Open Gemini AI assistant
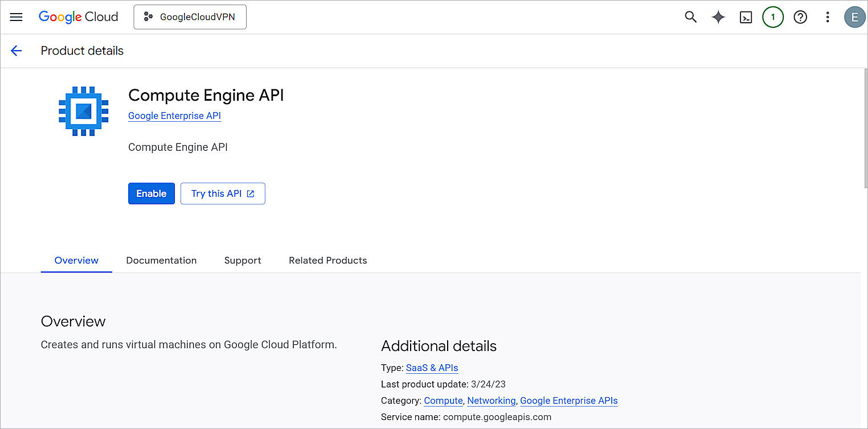868x429 pixels. coord(718,17)
